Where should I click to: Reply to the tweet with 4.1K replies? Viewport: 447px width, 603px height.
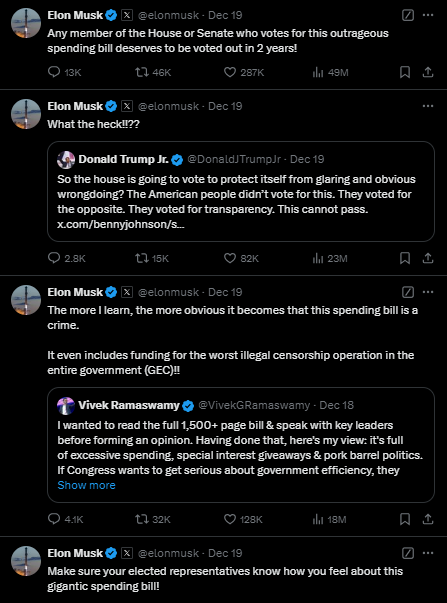54,519
